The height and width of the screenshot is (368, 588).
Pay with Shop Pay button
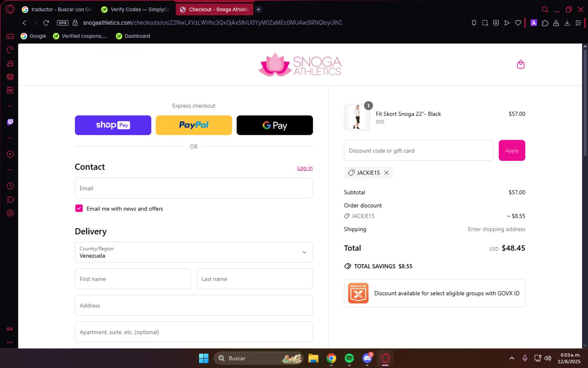click(x=113, y=125)
